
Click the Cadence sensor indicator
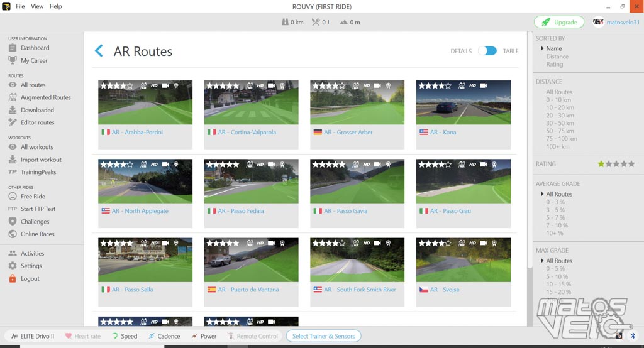tap(164, 336)
